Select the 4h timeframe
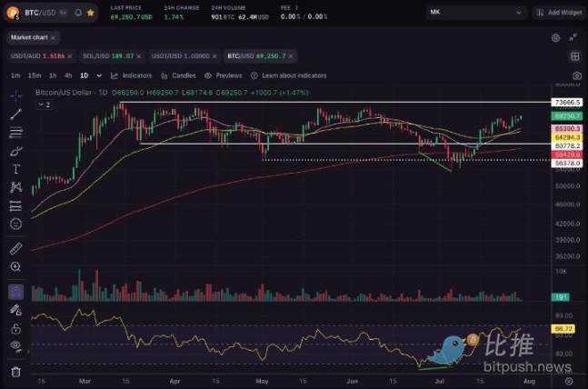 click(68, 75)
